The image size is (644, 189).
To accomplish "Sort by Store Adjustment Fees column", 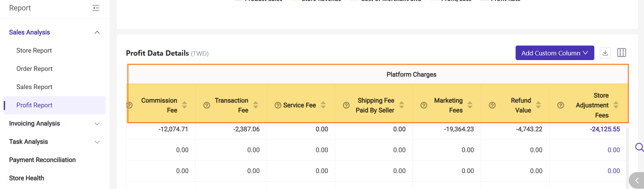I will click(616, 105).
